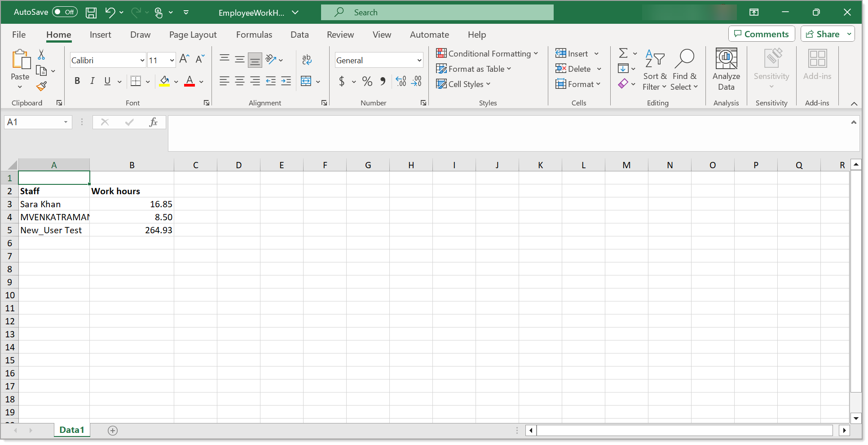Toggle Bold formatting

click(x=77, y=81)
